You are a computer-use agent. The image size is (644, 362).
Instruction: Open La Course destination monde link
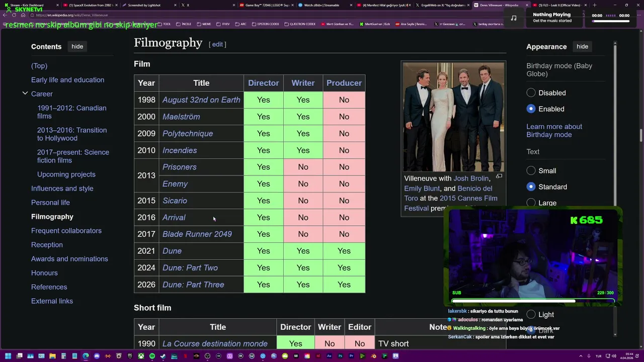click(215, 343)
